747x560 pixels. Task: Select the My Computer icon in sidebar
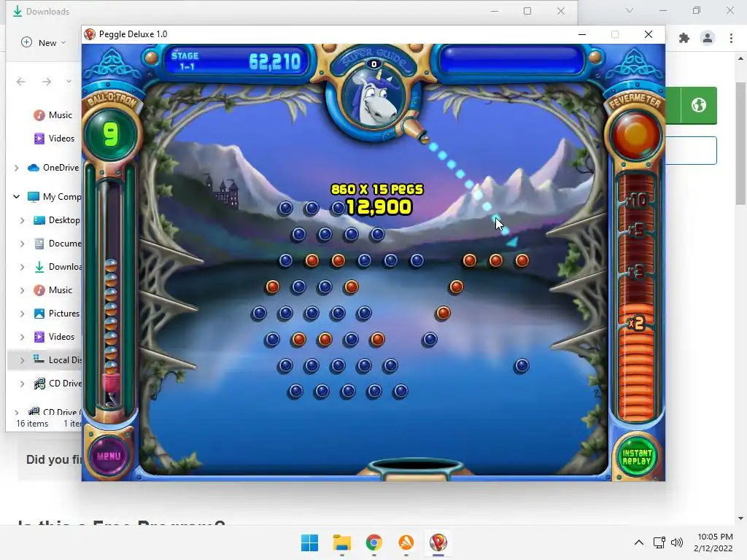click(x=34, y=197)
